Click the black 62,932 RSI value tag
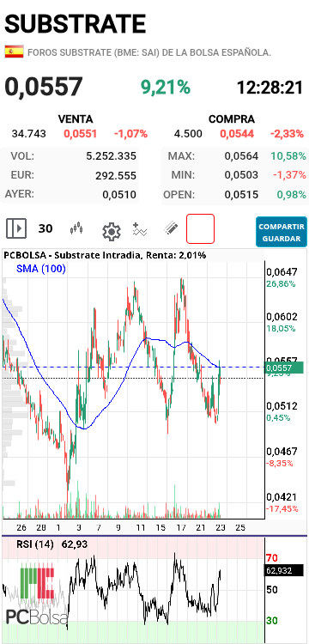This screenshot has width=309, height=644. 284,570
